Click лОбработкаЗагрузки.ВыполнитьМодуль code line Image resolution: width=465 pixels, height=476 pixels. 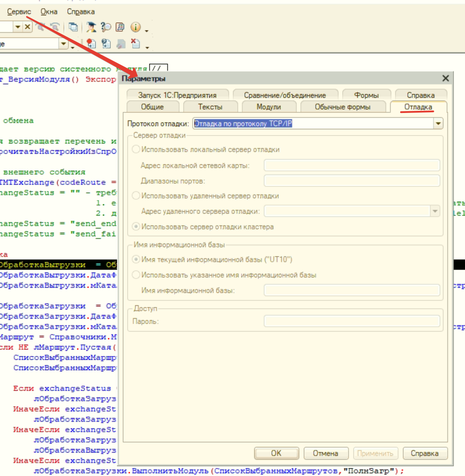219,471
